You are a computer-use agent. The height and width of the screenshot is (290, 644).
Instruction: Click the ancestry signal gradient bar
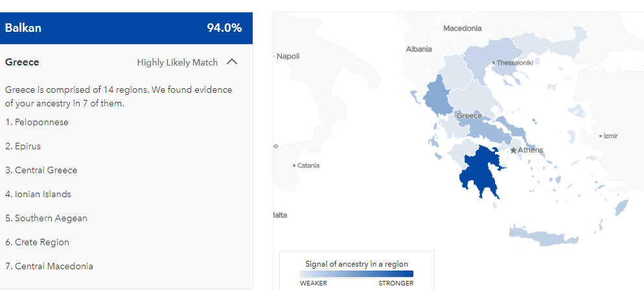(x=356, y=274)
